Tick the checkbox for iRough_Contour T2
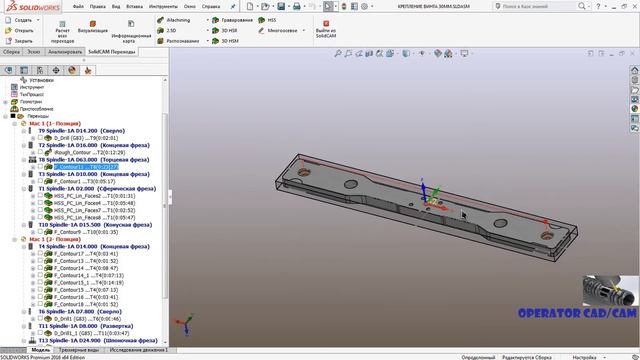Viewport: 640px width, 360px height. [40, 152]
